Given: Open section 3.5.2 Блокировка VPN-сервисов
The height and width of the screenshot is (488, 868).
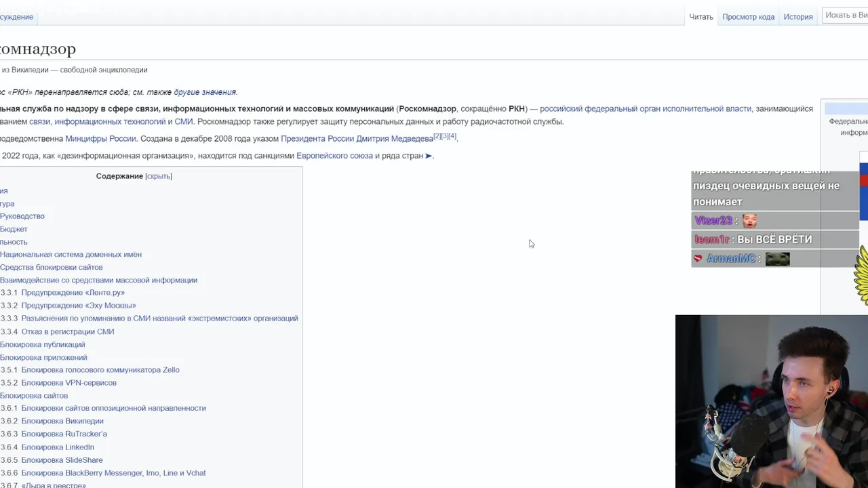Looking at the screenshot, I should [x=58, y=383].
